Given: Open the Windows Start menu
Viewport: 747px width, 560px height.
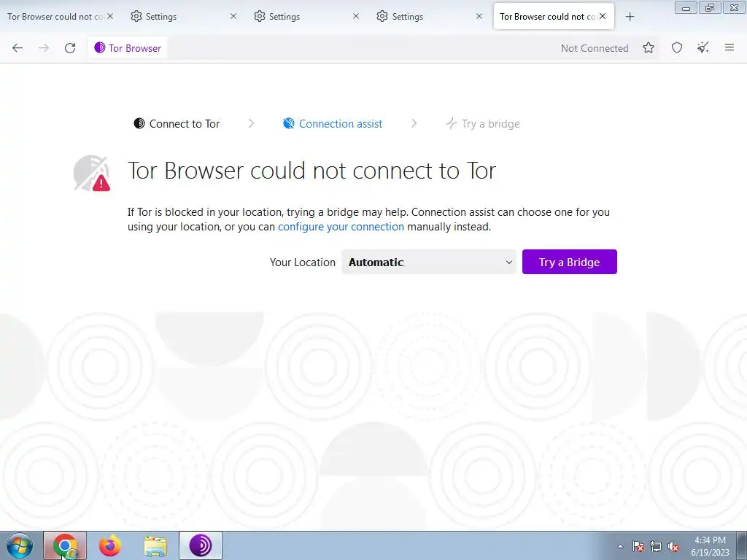Looking at the screenshot, I should coord(20,545).
